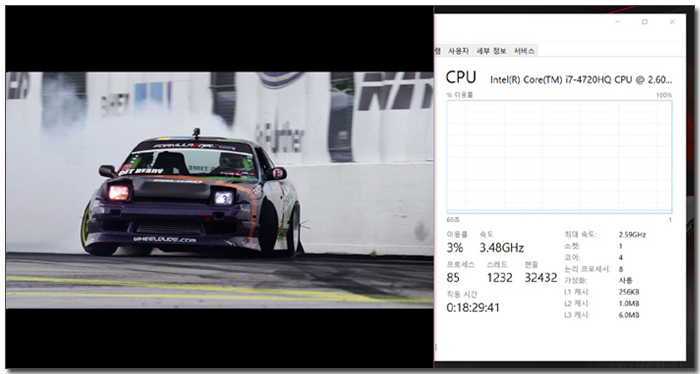Click the 3.48GHz speed value
This screenshot has height=374, width=700.
(x=502, y=248)
